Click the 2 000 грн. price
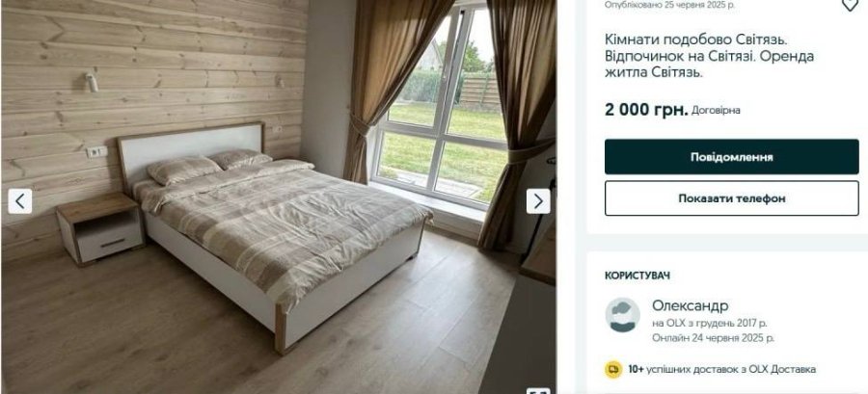Image resolution: width=868 pixels, height=394 pixels. [x=646, y=110]
